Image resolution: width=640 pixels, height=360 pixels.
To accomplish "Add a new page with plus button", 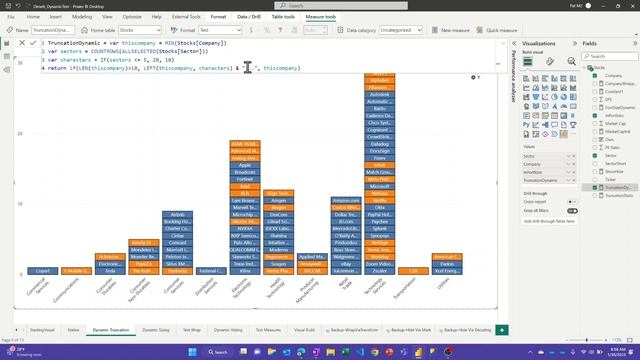I will [502, 330].
